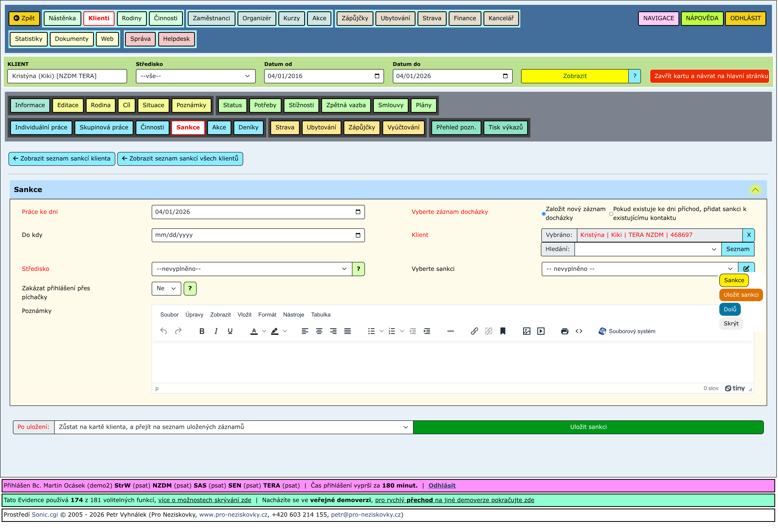This screenshot has height=532, width=778.
Task: Click the insert image icon
Action: (527, 331)
